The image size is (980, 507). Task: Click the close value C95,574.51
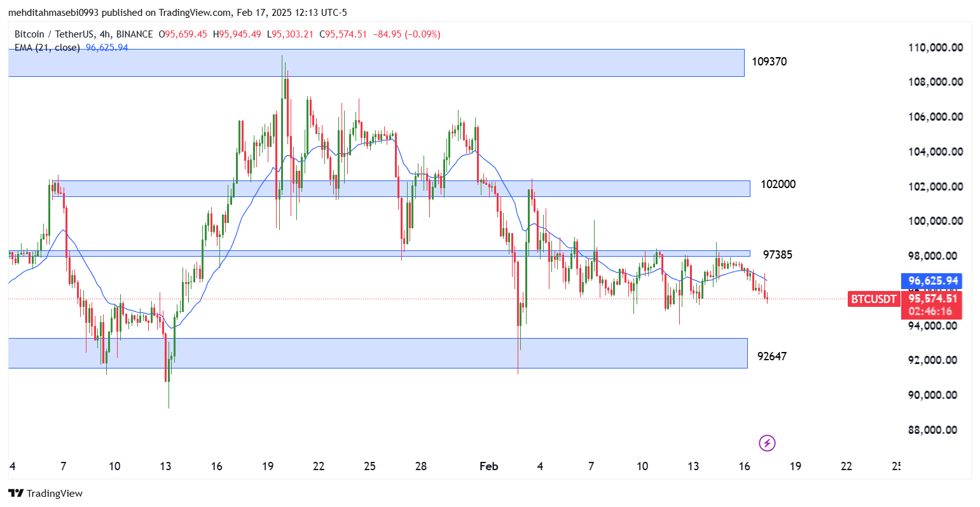click(x=343, y=34)
